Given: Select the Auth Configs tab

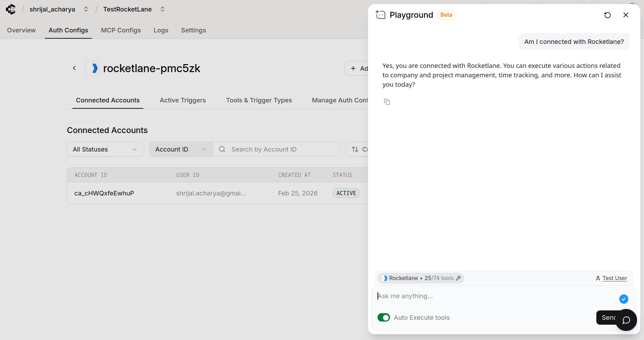Looking at the screenshot, I should point(68,30).
